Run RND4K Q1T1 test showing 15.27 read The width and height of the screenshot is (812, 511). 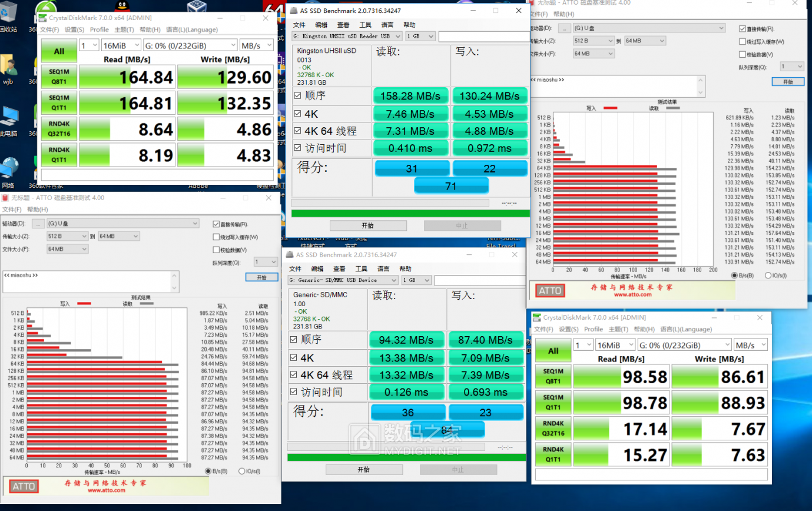coord(554,454)
